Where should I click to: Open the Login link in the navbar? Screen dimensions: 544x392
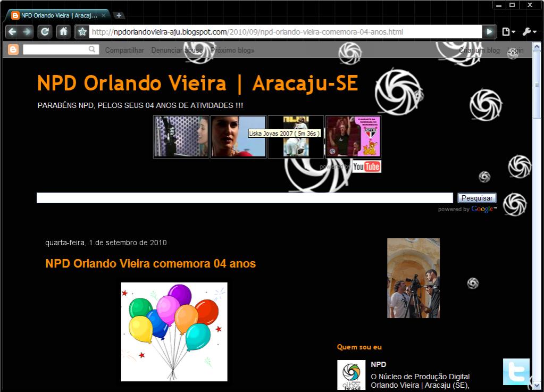515,51
